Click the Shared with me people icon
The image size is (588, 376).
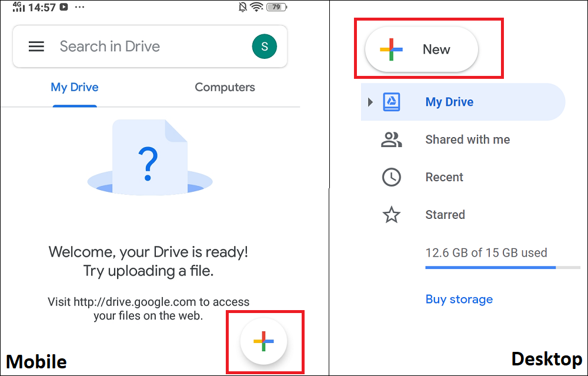coord(392,139)
